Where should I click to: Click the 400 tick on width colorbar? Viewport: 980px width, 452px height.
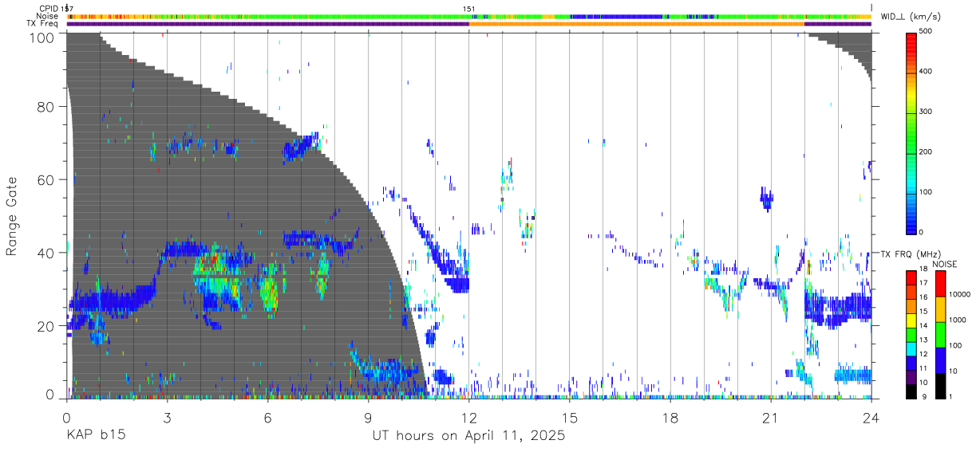point(927,72)
